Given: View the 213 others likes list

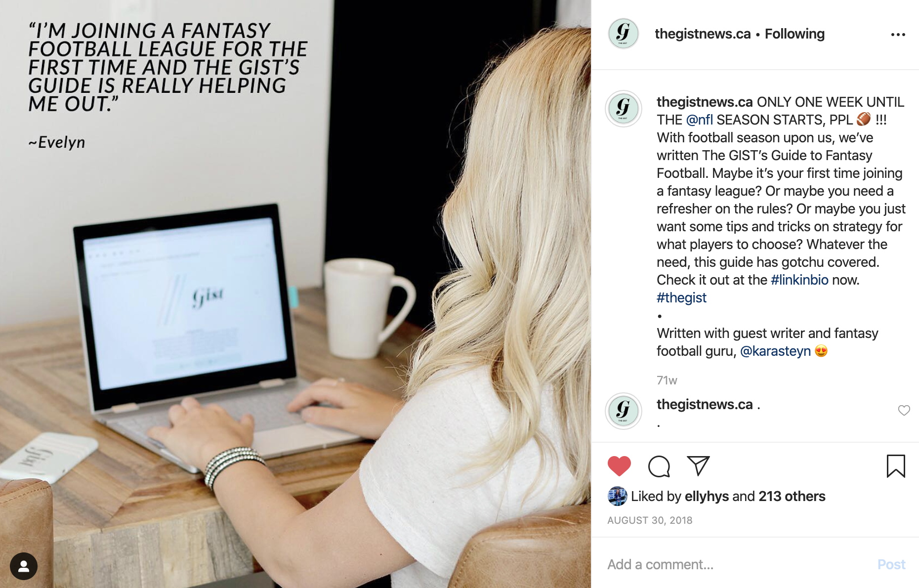Looking at the screenshot, I should point(792,496).
